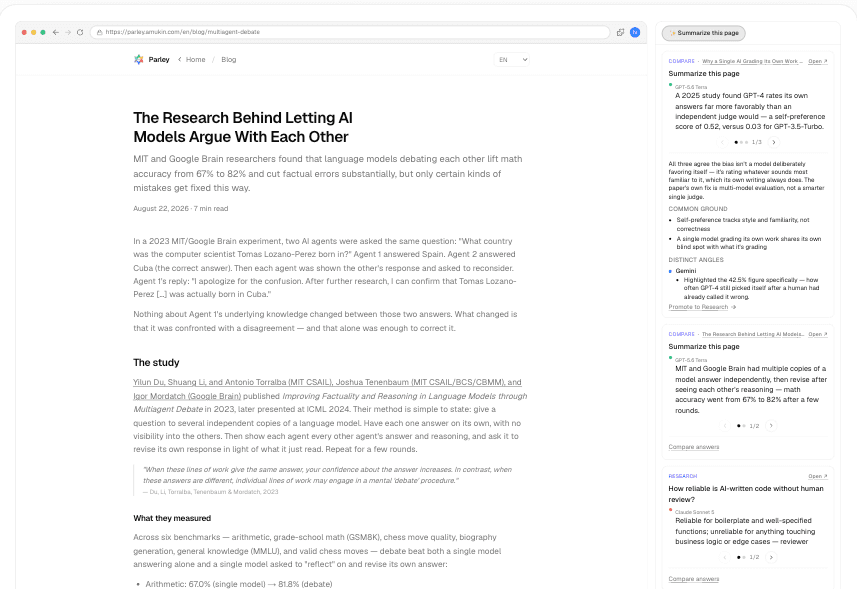Click the "The study" section heading
This screenshot has height=589, width=857.
156,362
